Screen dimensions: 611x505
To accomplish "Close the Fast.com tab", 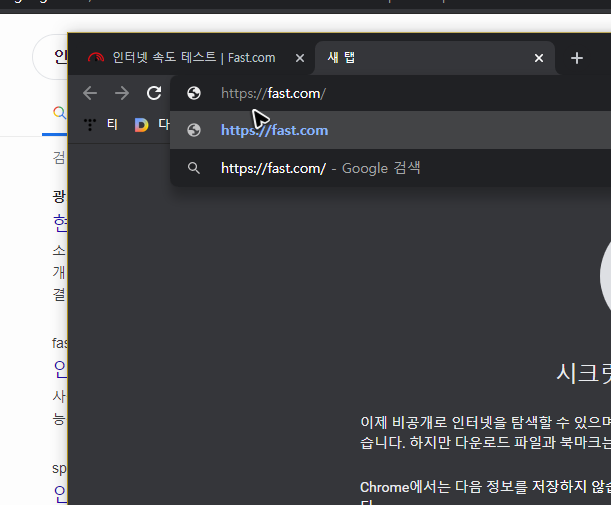I will 300,58.
